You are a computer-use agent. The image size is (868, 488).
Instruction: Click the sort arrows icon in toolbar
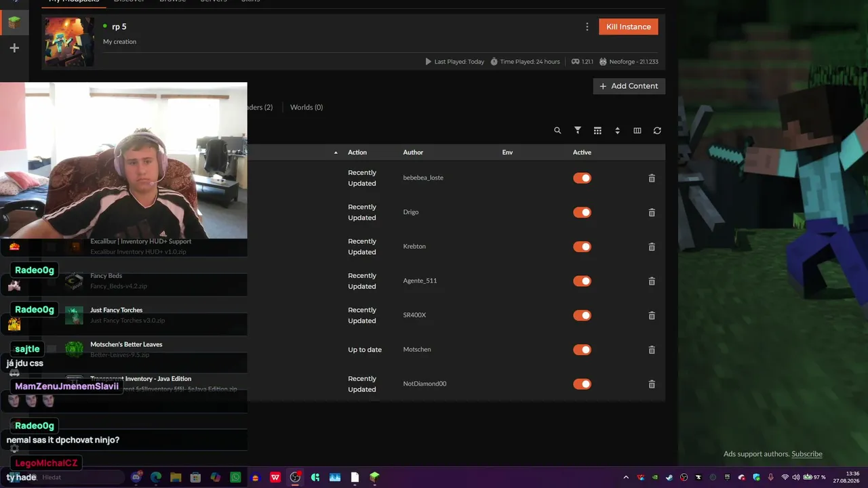pos(617,131)
